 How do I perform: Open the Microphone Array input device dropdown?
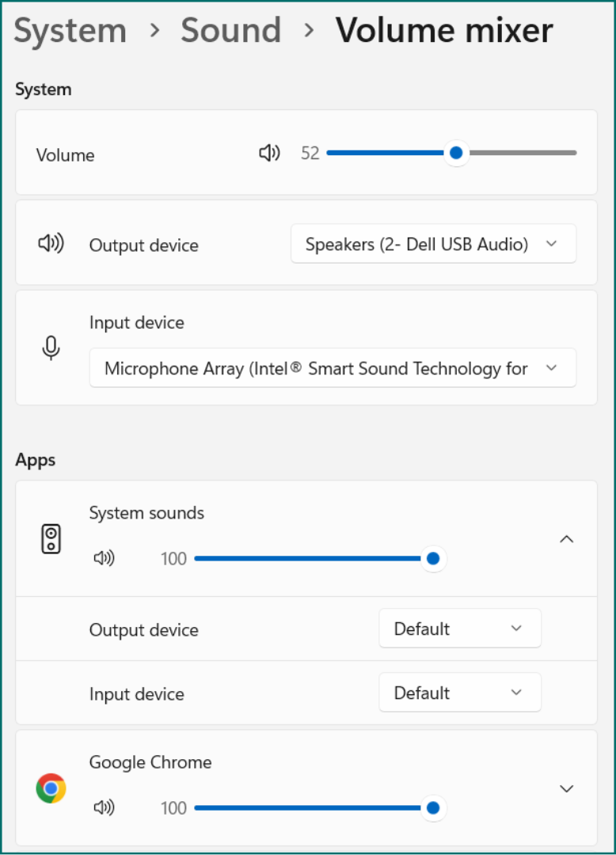point(333,368)
